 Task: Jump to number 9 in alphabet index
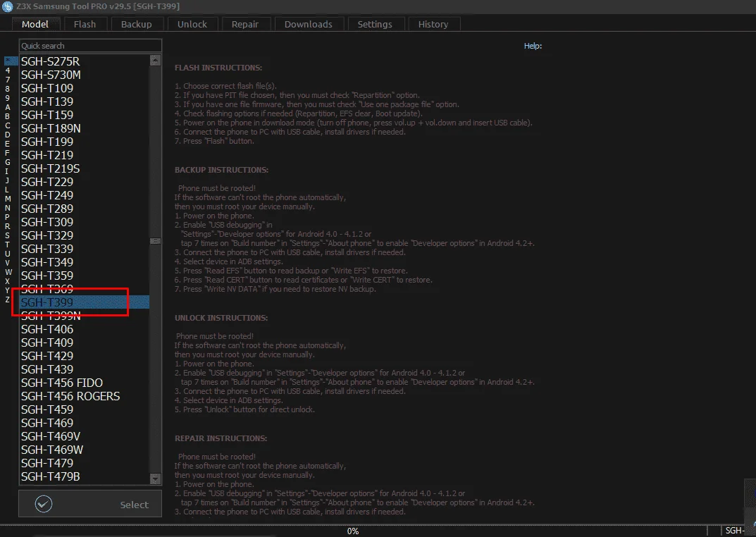tap(7, 98)
